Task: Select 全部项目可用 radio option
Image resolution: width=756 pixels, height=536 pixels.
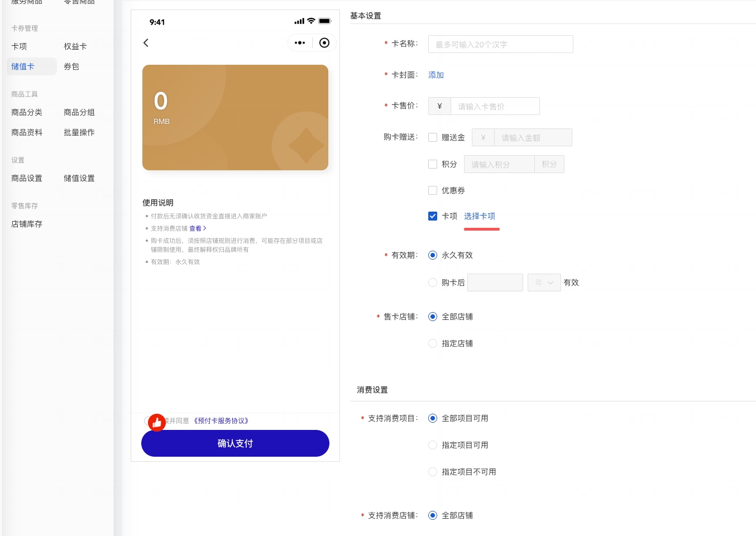Action: pos(433,418)
